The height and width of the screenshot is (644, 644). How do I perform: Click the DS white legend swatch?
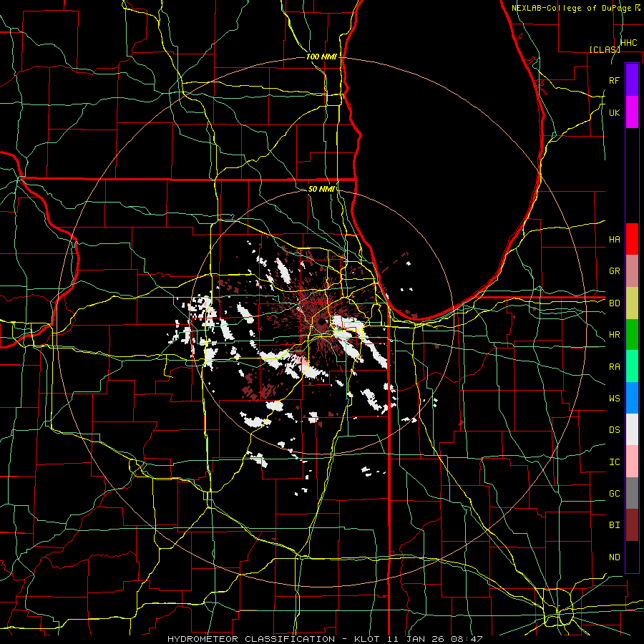[x=632, y=429]
